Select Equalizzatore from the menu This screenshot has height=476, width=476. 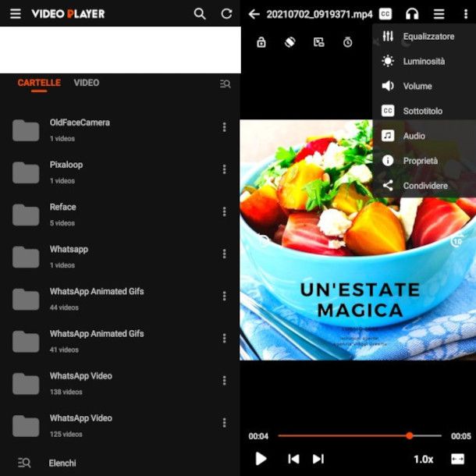coord(424,37)
